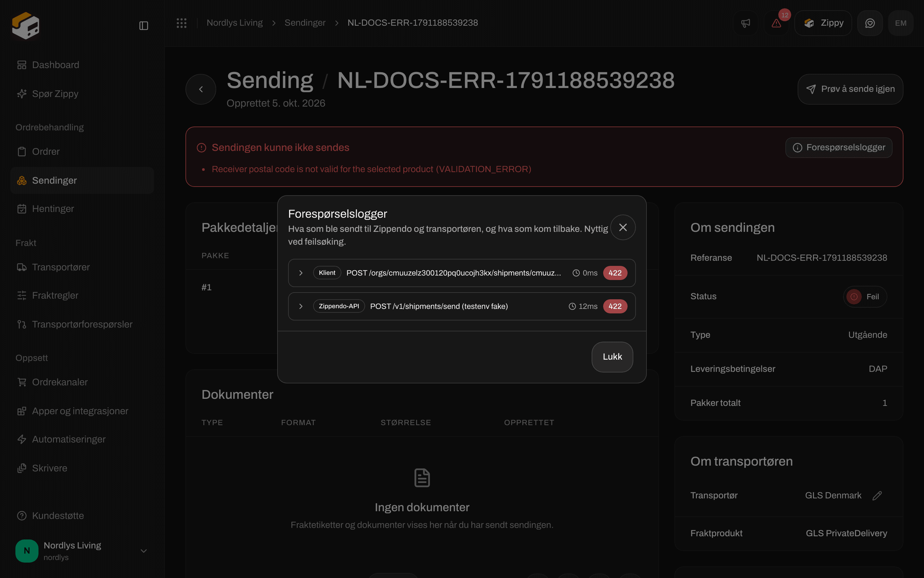Click the 422 status badge on Klient row

[x=615, y=273]
